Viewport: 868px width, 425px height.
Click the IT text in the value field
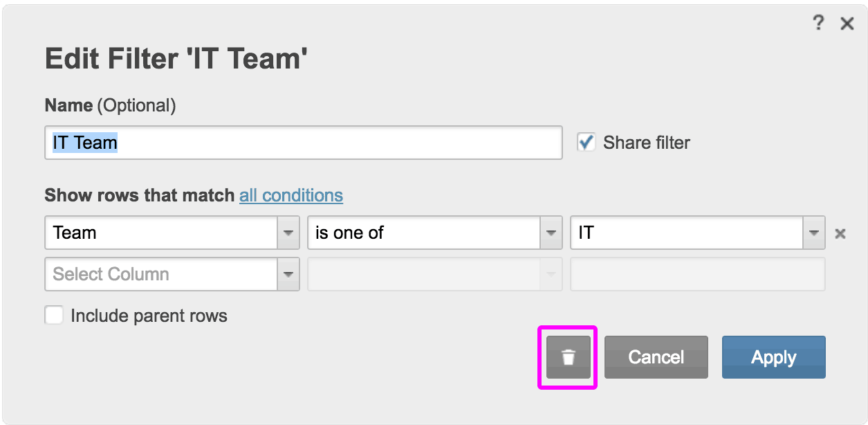pyautogui.click(x=586, y=233)
